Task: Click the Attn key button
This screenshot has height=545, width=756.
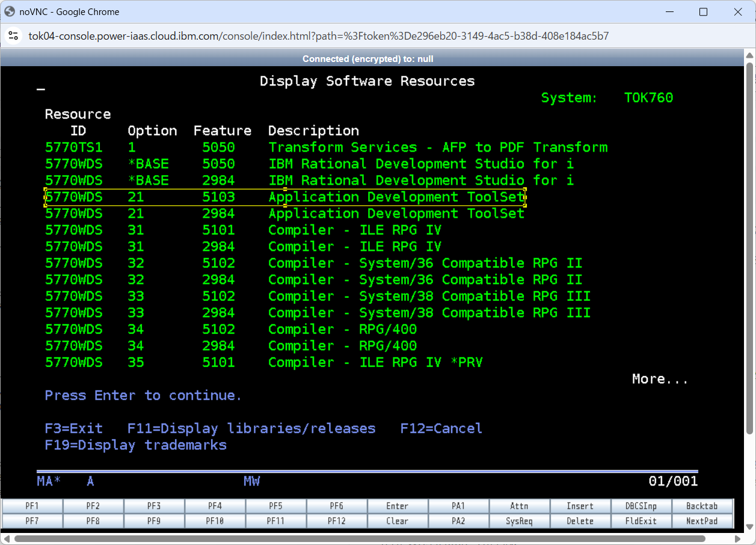Action: 520,506
